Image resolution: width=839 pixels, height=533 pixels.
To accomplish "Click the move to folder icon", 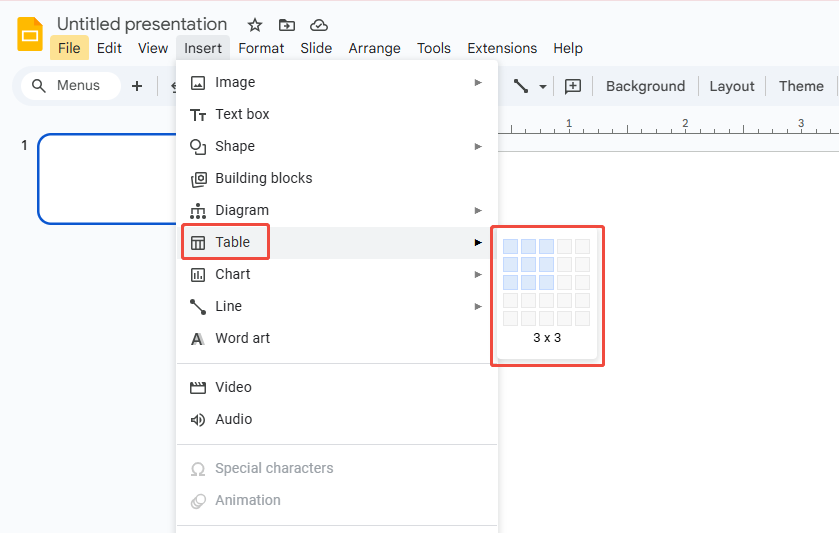I will [x=287, y=25].
